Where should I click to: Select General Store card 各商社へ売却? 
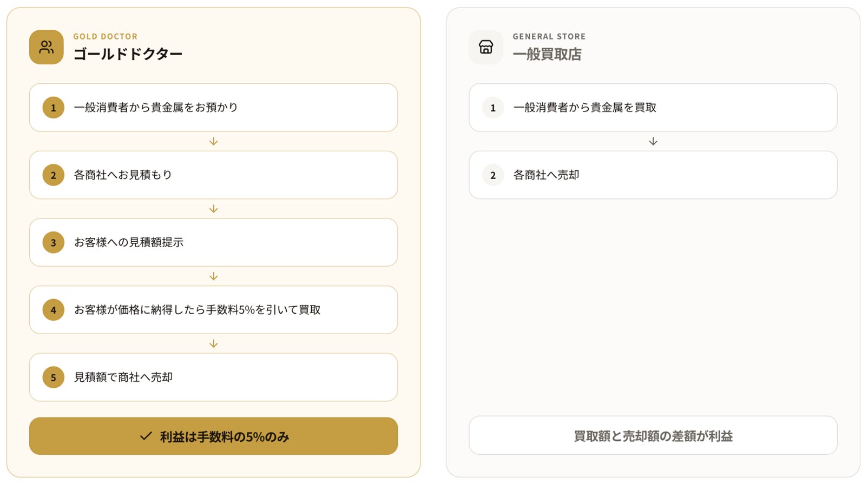pos(653,175)
